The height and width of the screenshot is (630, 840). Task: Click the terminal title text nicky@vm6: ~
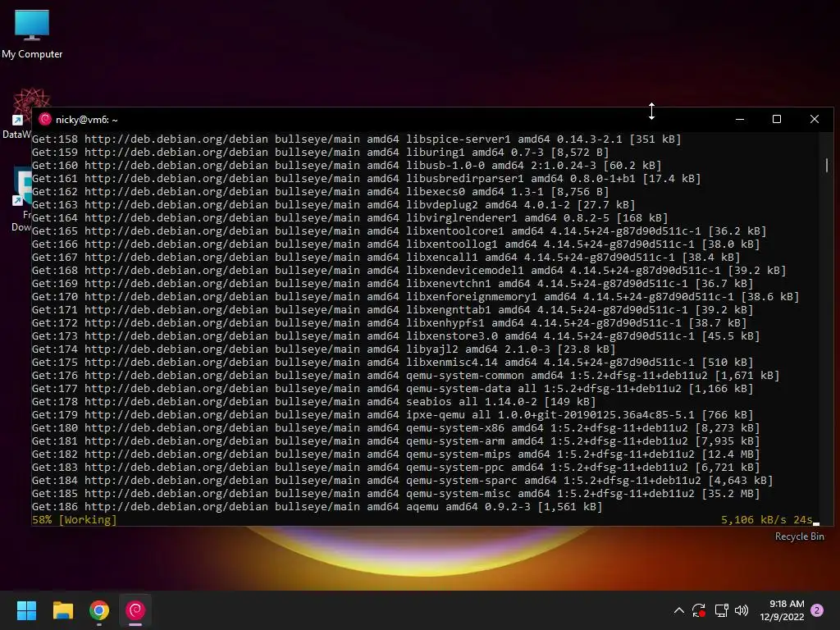click(x=87, y=120)
